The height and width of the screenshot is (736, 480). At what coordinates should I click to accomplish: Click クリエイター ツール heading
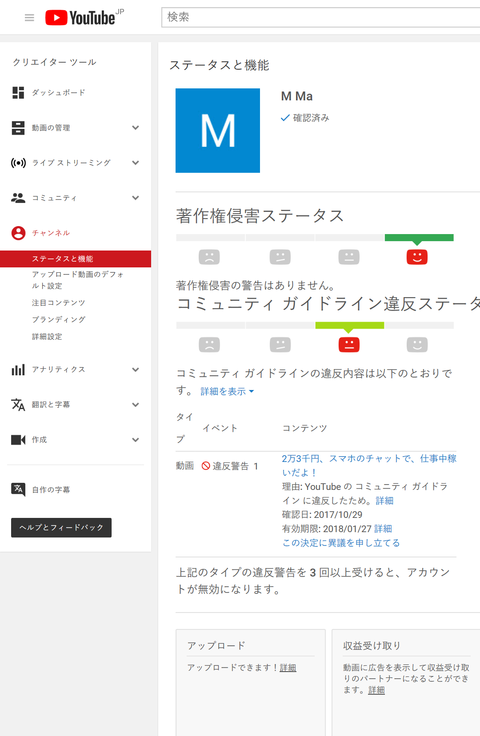coord(54,62)
